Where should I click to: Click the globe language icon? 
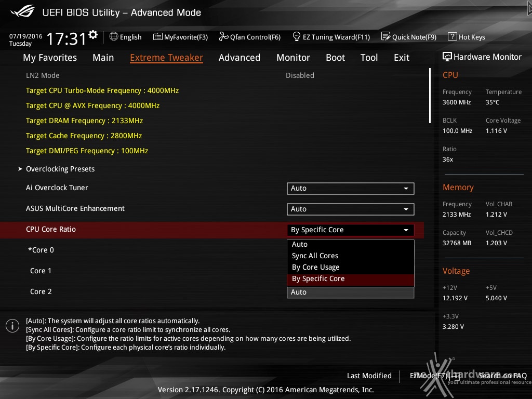tap(114, 36)
